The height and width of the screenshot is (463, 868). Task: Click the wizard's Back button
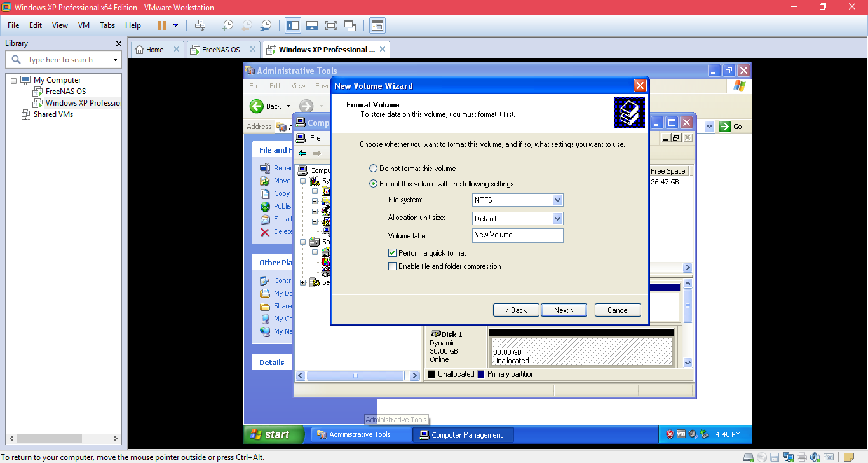click(516, 310)
